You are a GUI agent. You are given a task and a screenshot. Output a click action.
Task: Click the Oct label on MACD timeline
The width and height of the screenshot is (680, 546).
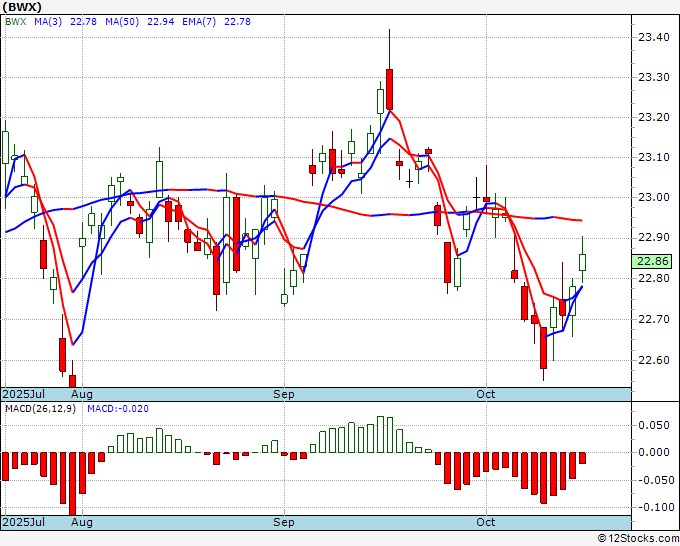[x=485, y=522]
